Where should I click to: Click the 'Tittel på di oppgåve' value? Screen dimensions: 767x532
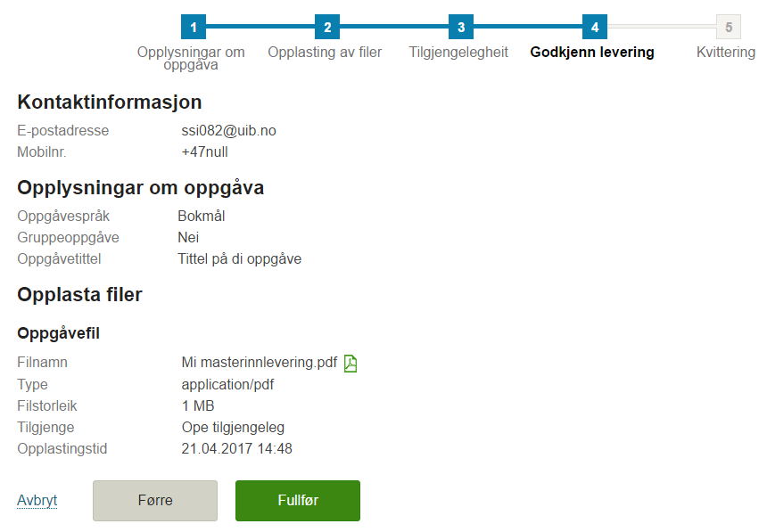click(x=240, y=258)
